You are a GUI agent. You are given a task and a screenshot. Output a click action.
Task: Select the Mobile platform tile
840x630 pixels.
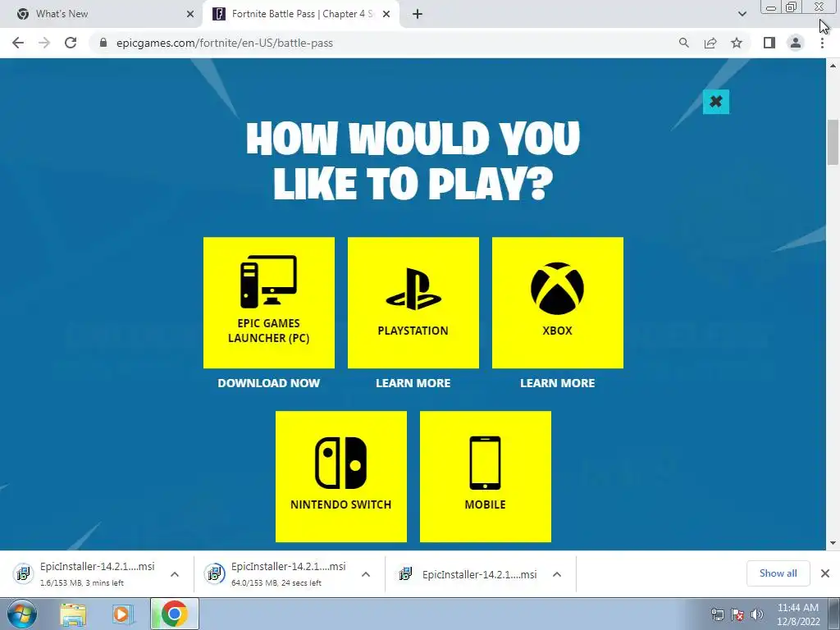[x=486, y=477]
